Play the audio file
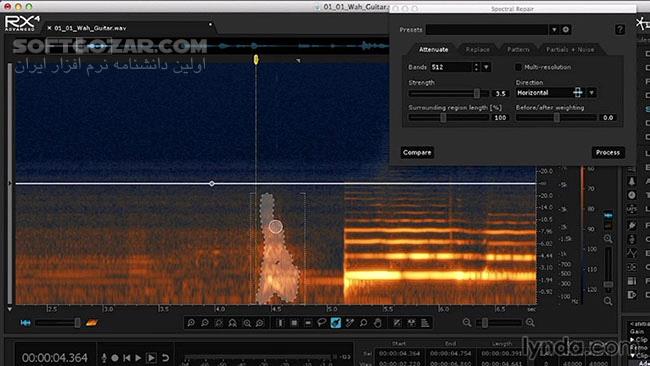650x366 pixels. pos(138,357)
